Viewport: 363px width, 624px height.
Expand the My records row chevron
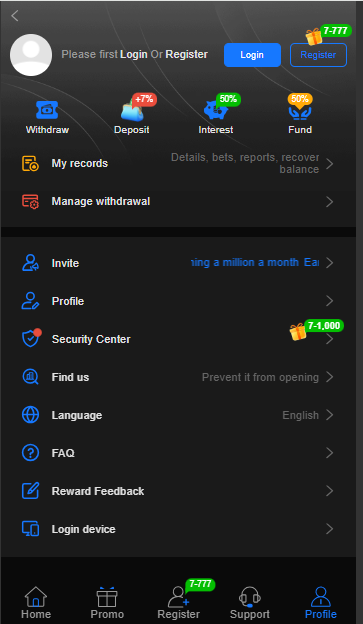pyautogui.click(x=330, y=164)
